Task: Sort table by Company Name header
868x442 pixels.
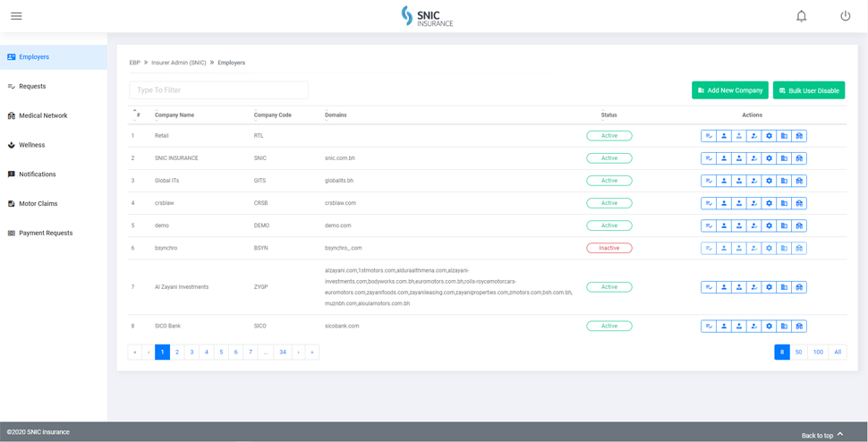Action: click(x=174, y=115)
